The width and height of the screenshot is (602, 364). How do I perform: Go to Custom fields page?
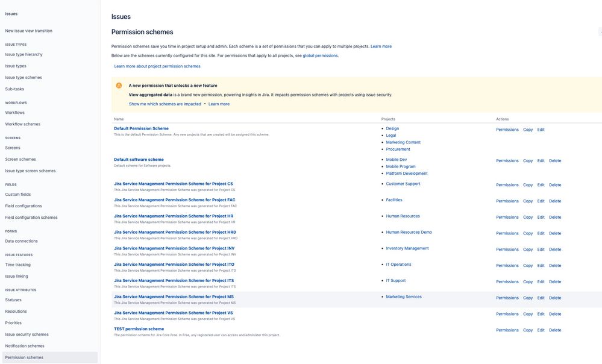point(18,195)
